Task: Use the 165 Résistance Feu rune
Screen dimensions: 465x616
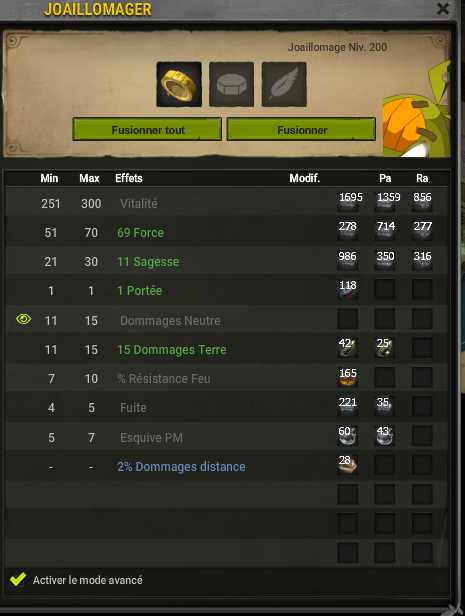Action: tap(348, 377)
